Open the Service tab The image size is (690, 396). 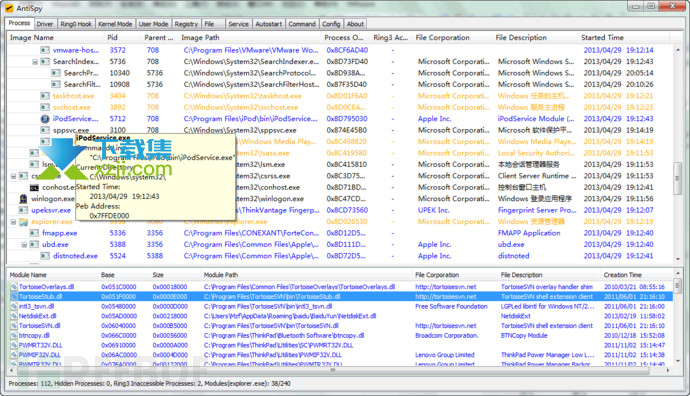[239, 24]
